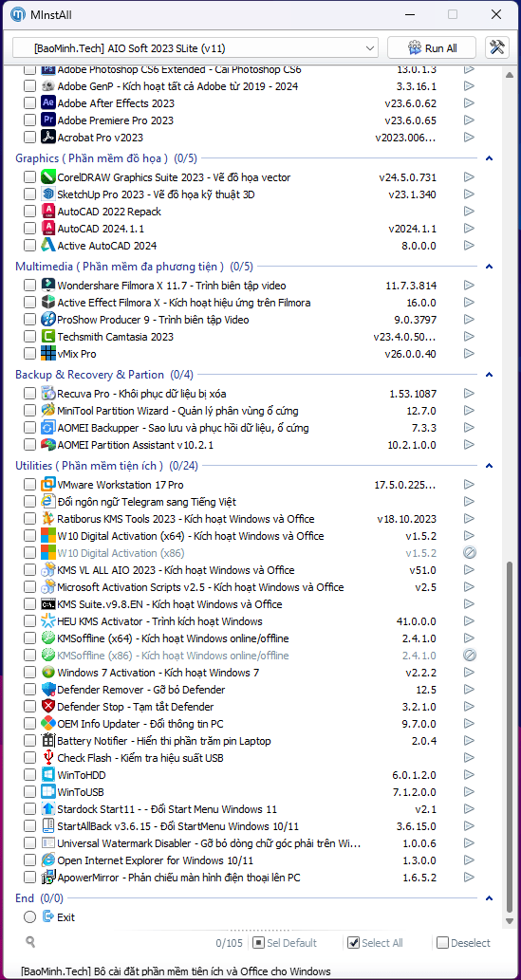Click the MiniTool Partition Wizard icon

pos(48,411)
